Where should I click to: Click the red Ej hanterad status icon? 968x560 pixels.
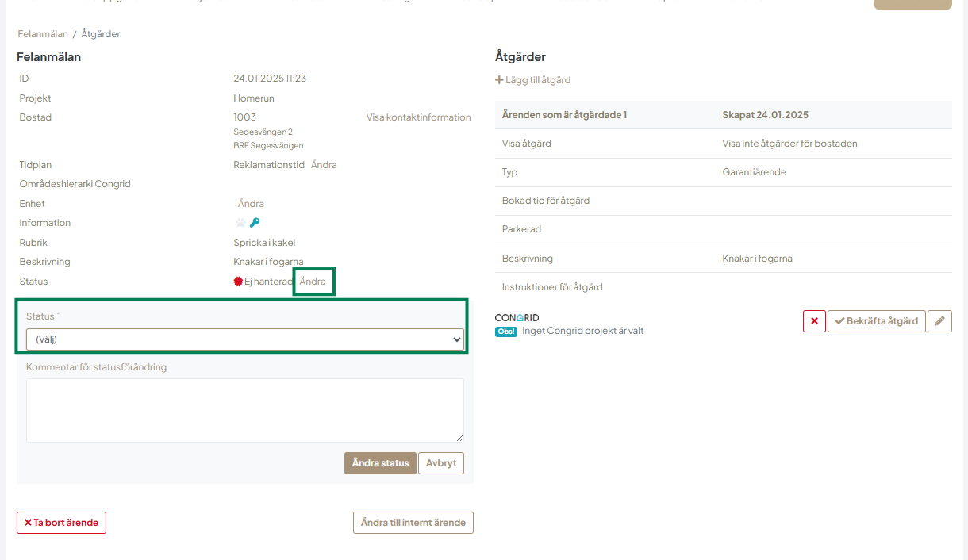pos(238,282)
